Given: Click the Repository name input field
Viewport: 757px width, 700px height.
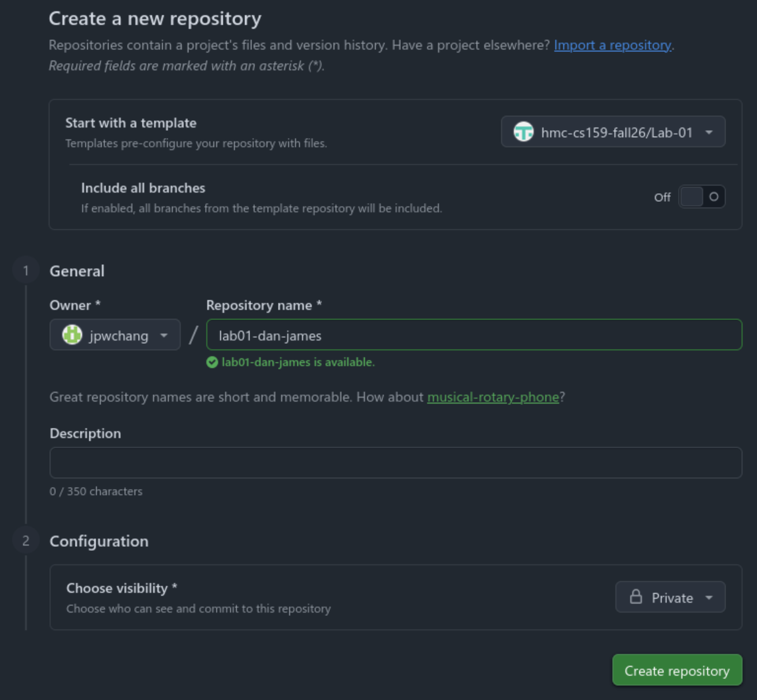Looking at the screenshot, I should 474,335.
